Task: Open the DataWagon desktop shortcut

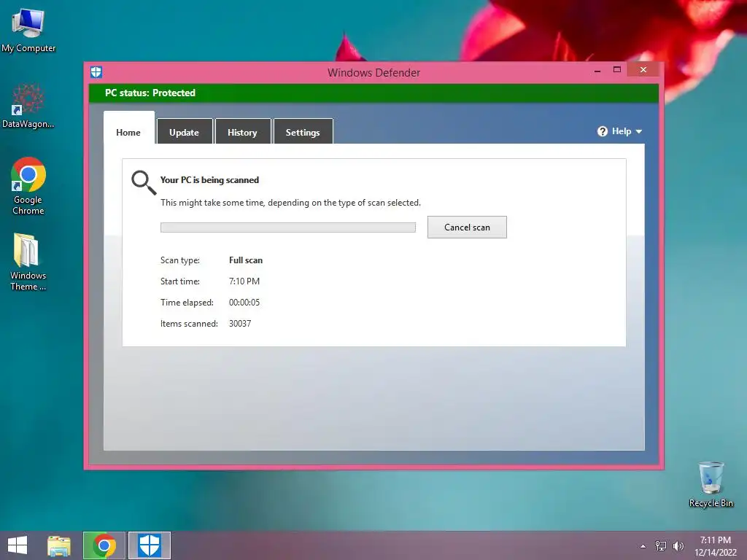Action: click(x=28, y=106)
